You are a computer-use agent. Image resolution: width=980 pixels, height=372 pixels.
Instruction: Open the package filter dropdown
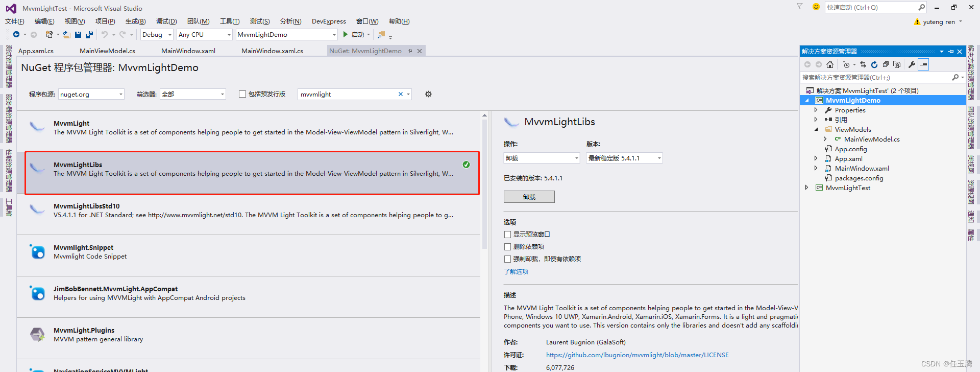193,94
